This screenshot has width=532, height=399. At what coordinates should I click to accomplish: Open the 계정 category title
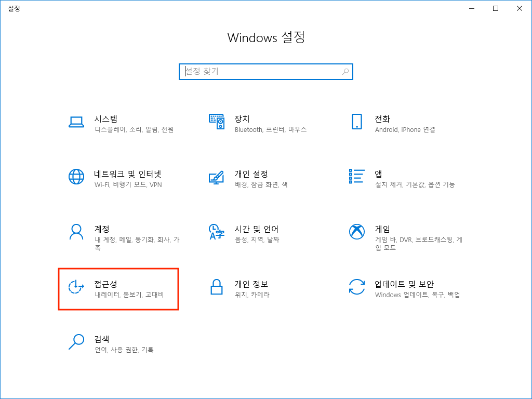102,229
